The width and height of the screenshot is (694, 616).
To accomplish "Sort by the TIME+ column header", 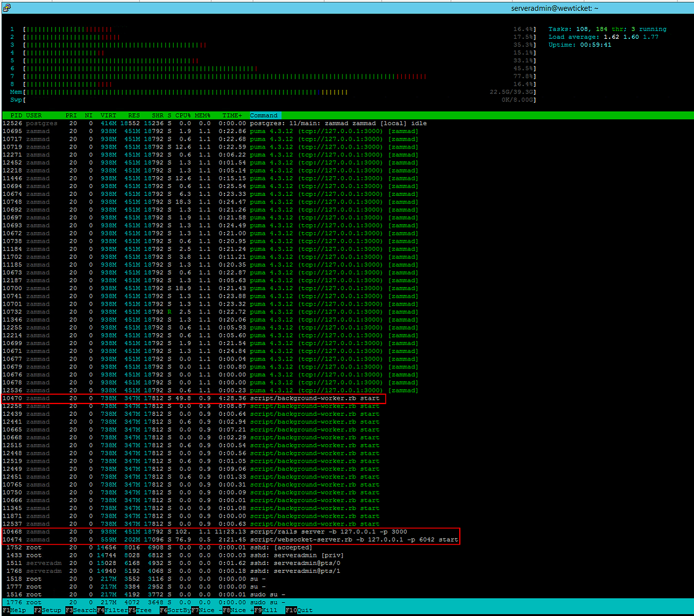I will point(232,115).
